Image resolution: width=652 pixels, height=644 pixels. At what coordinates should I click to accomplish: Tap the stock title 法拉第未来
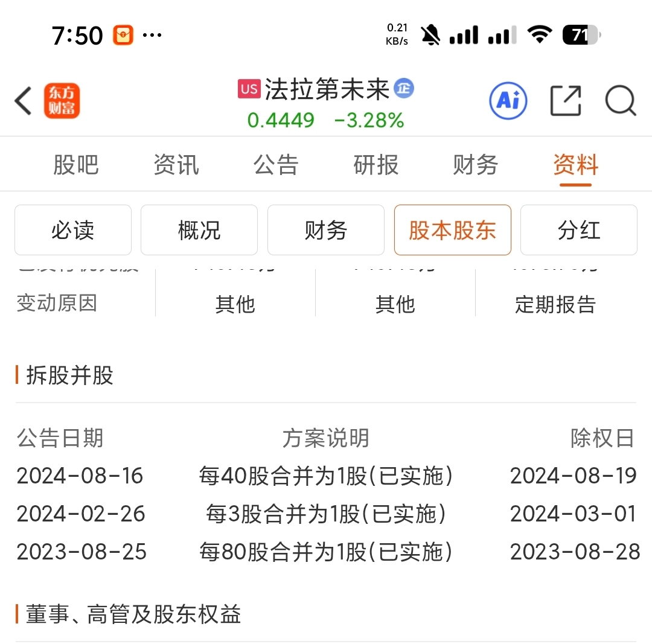pos(327,89)
